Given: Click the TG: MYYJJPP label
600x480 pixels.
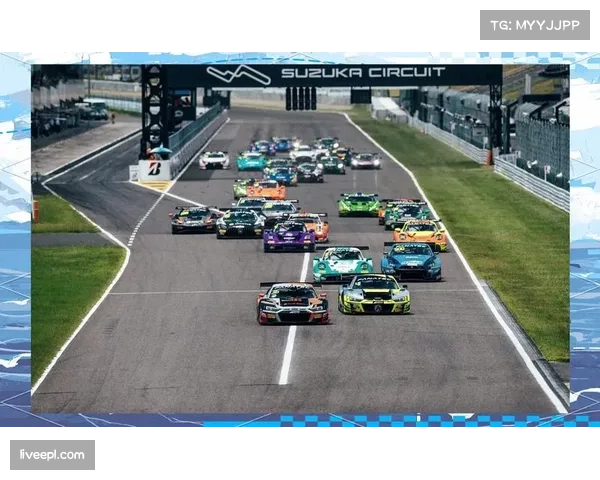Looking at the screenshot, I should [535, 24].
